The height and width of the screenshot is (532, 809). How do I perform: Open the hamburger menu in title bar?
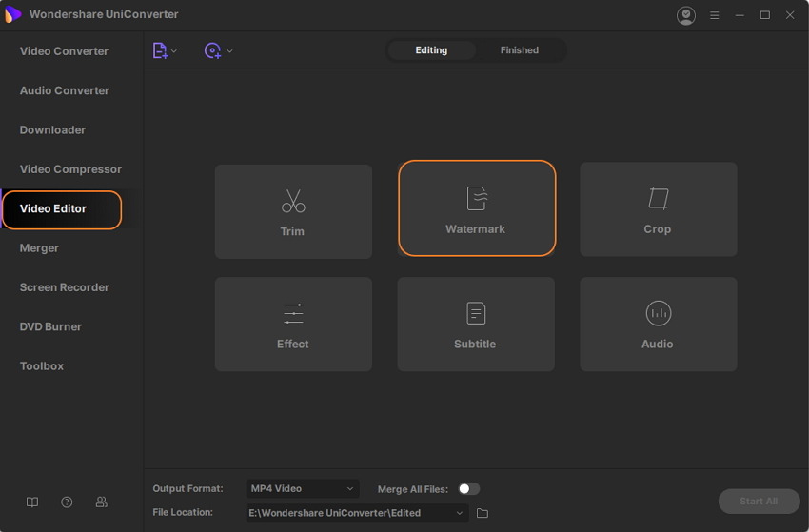click(x=715, y=15)
